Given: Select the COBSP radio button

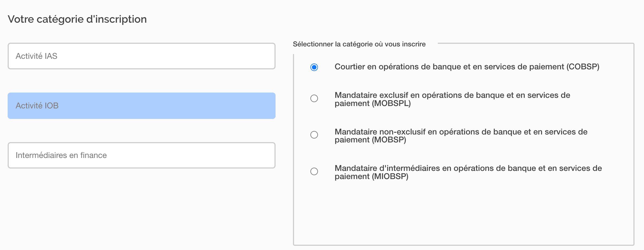Looking at the screenshot, I should coord(314,67).
